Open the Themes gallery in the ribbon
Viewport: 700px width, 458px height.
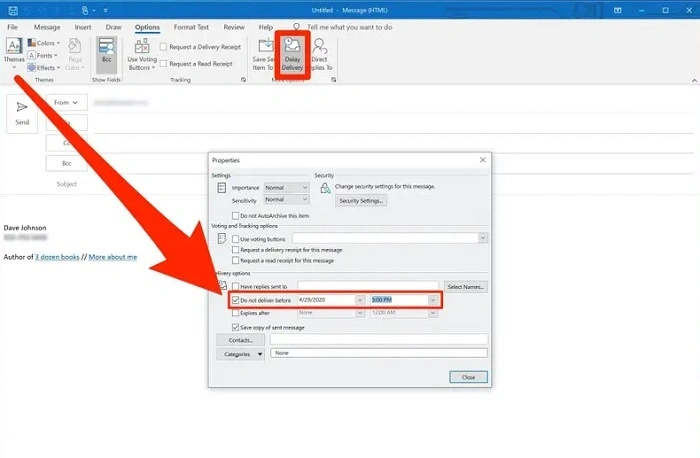tap(14, 54)
